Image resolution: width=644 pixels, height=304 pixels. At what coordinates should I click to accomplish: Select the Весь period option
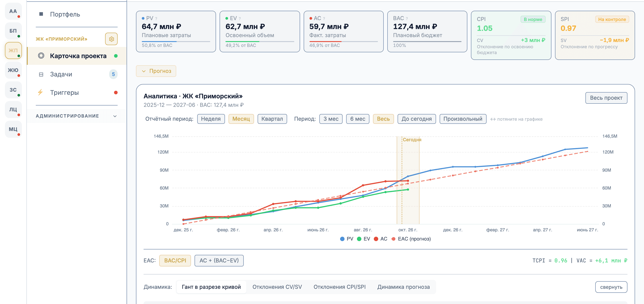click(383, 119)
